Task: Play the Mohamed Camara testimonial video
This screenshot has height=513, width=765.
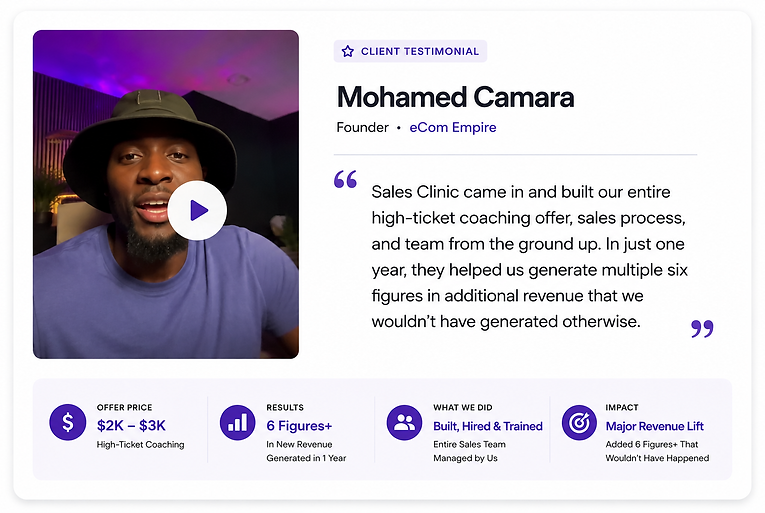Action: point(197,210)
